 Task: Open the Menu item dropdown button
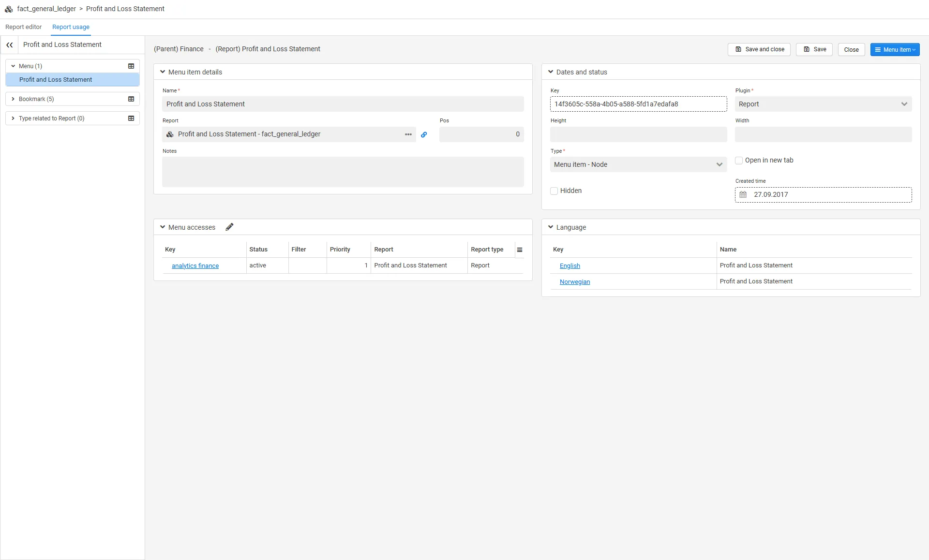pos(895,50)
